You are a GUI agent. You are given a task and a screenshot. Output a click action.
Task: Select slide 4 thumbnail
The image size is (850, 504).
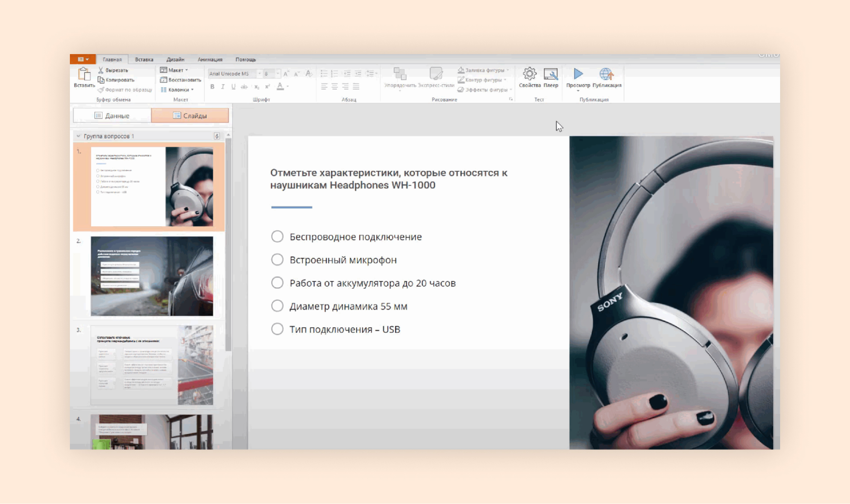tap(152, 432)
